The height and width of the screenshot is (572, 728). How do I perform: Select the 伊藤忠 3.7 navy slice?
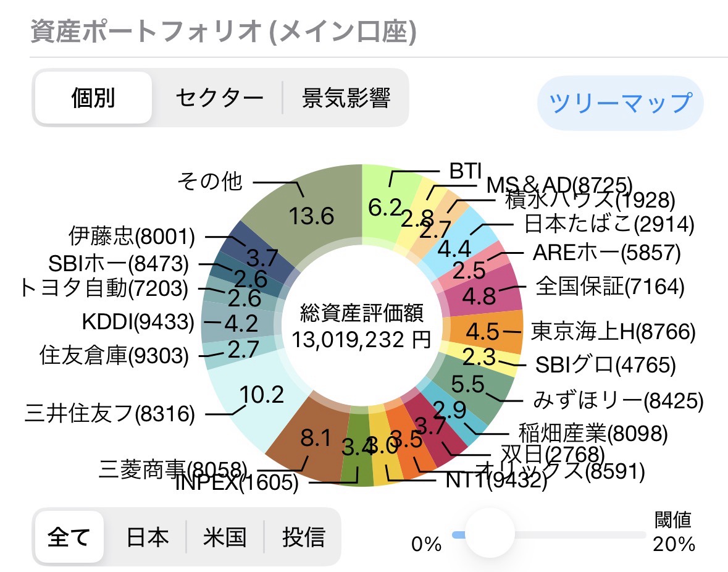254,253
